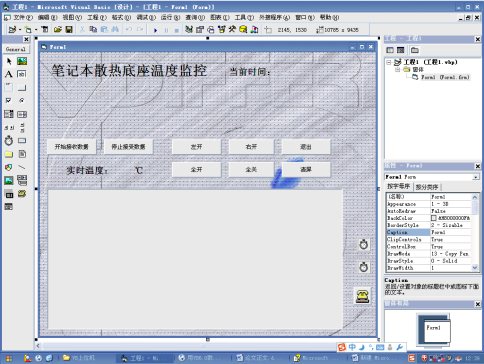Switch to the 按分类序 properties tab
Image resolution: width=484 pixels, height=364 pixels.
point(427,187)
